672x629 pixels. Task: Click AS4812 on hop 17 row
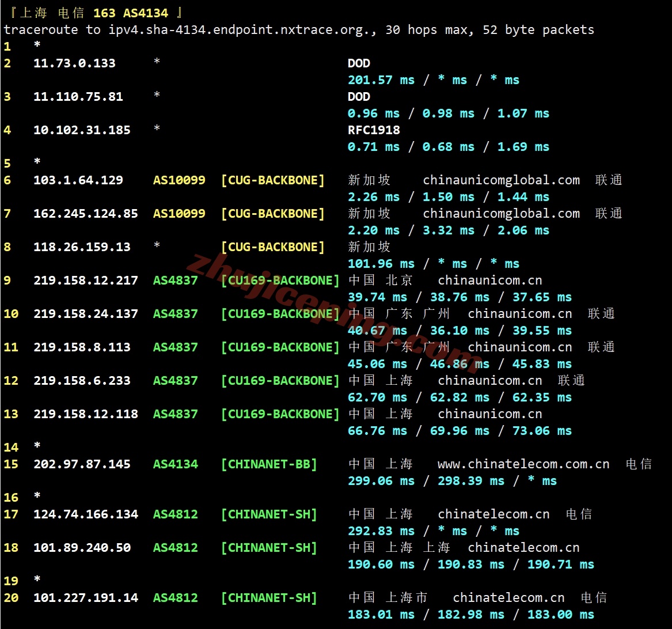tap(176, 514)
